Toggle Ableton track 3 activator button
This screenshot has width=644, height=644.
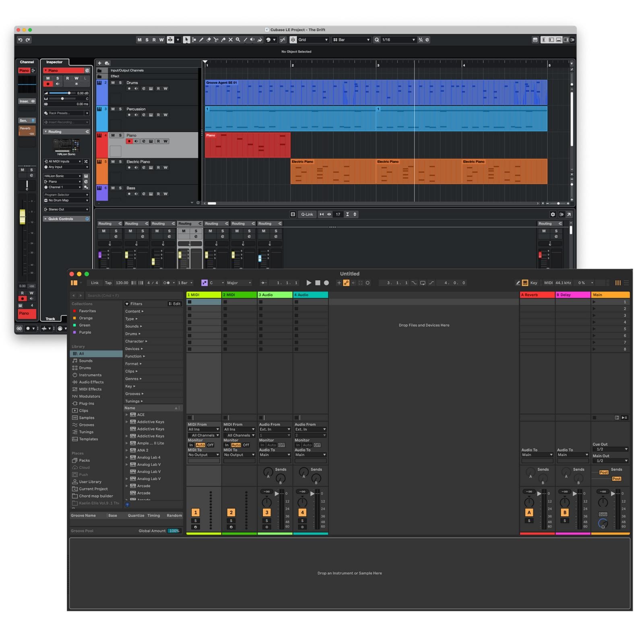coord(266,512)
